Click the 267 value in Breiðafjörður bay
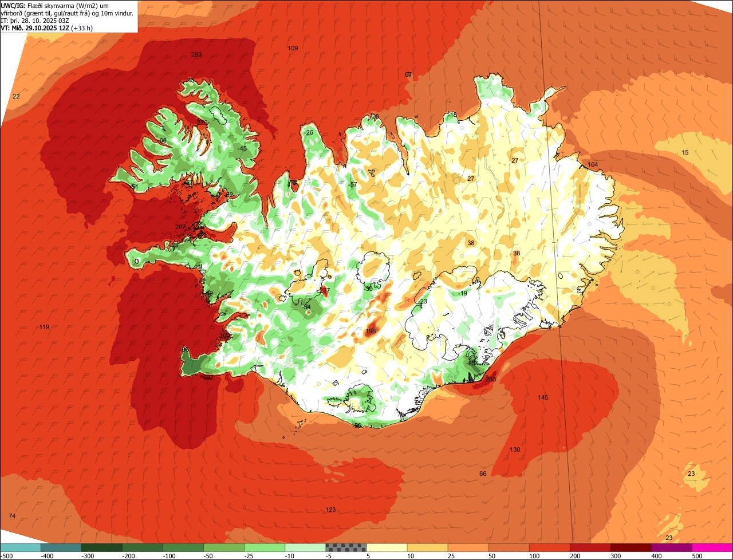 (x=180, y=227)
